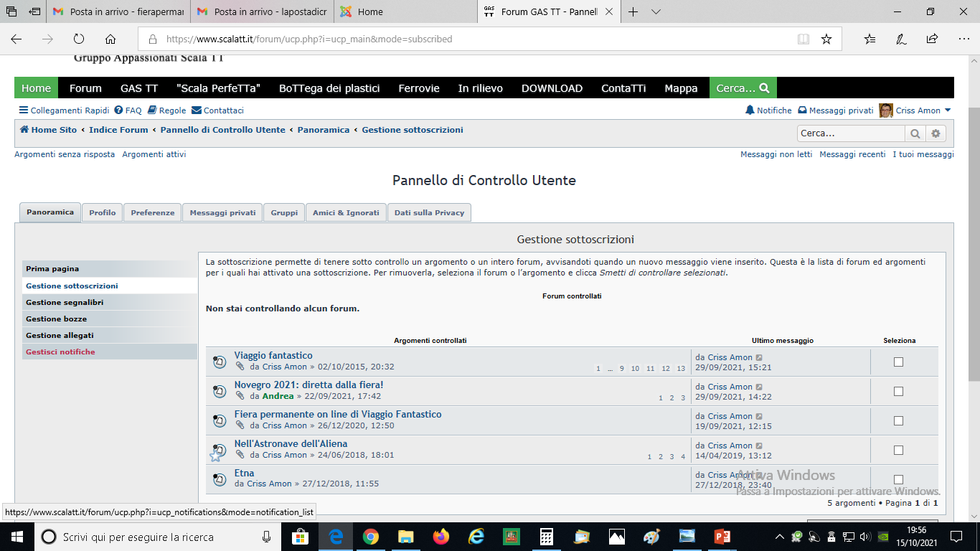Switch to the Preferenze tab

[x=152, y=213]
